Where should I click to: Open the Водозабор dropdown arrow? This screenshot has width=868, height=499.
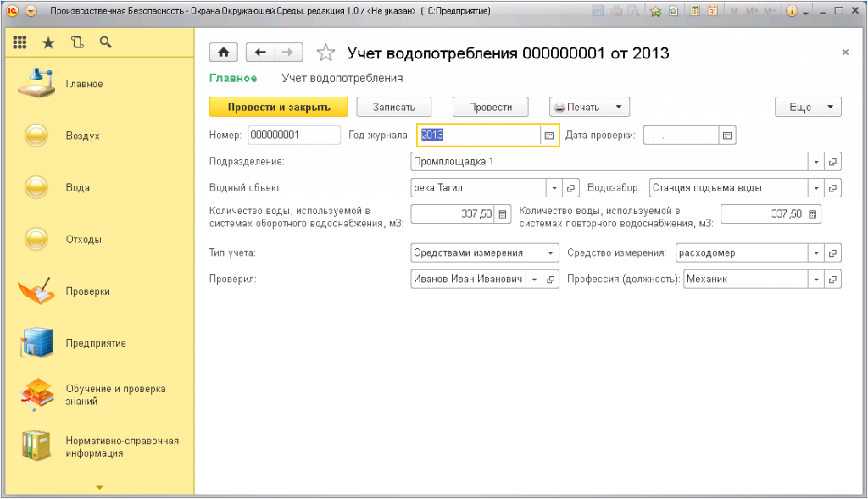pyautogui.click(x=815, y=188)
